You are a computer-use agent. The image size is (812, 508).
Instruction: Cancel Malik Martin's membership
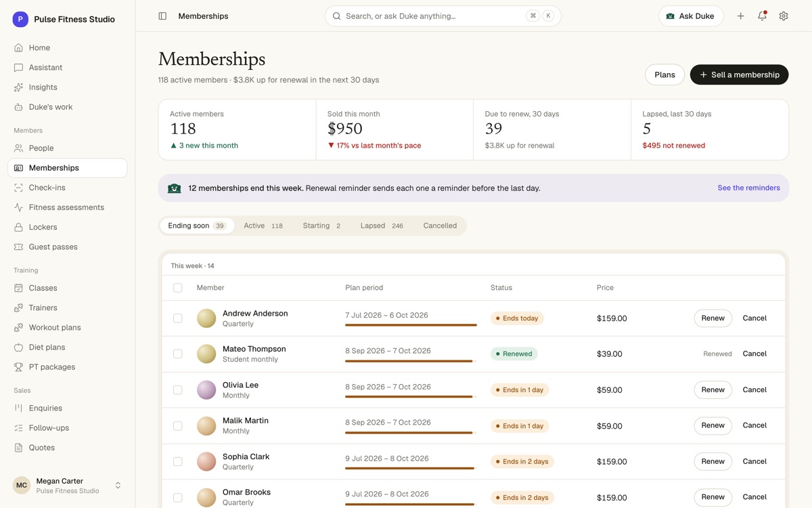pos(754,426)
